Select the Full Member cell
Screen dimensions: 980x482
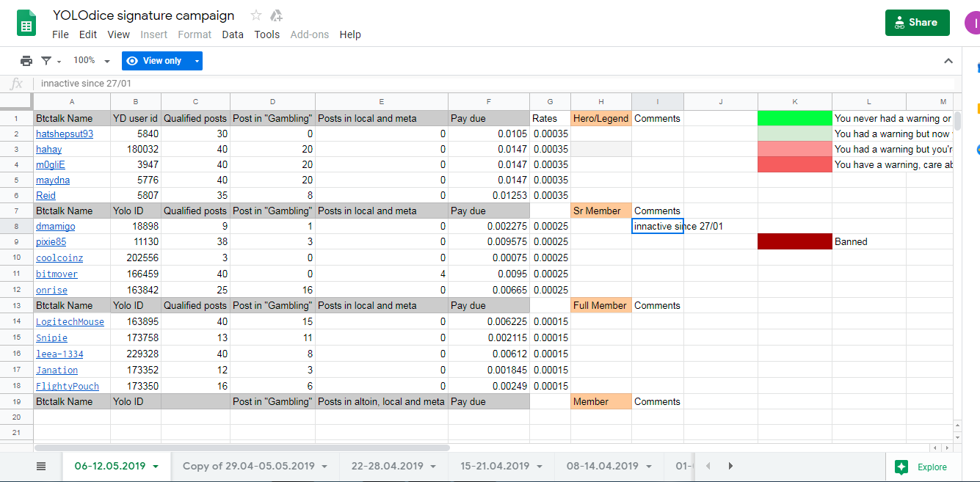(601, 305)
